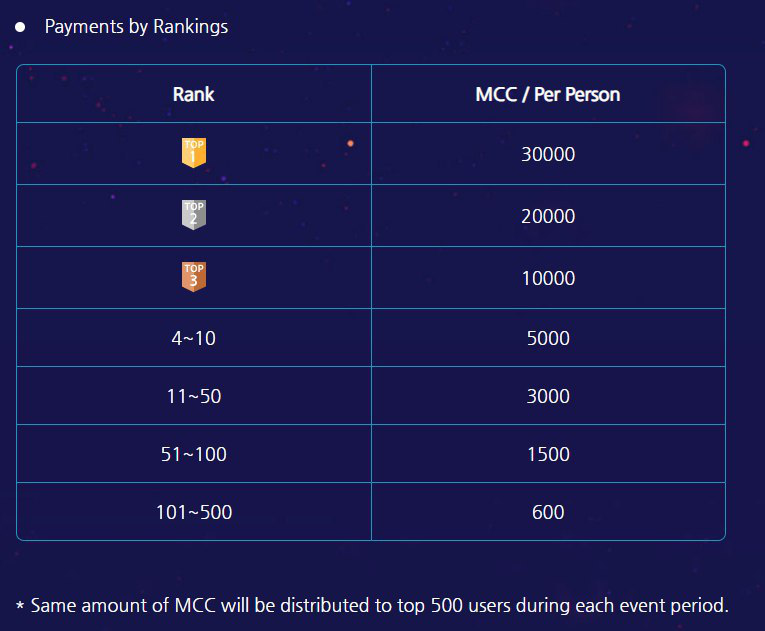
Task: Click the 101~500 rank cell
Action: (x=194, y=512)
